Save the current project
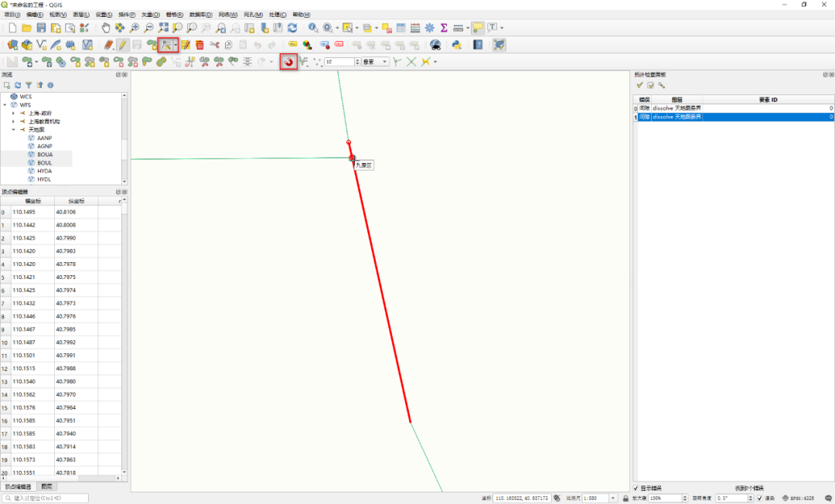835x504 pixels. (x=41, y=28)
